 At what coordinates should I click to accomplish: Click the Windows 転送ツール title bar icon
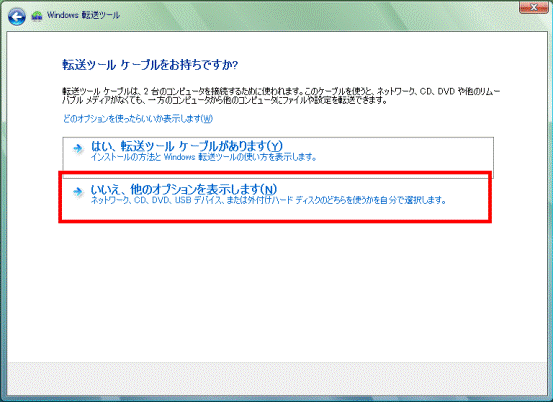click(37, 16)
